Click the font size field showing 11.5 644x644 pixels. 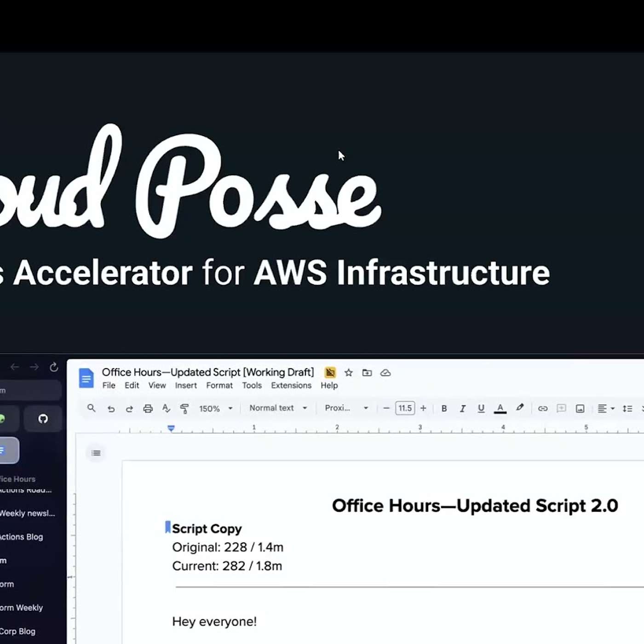405,408
